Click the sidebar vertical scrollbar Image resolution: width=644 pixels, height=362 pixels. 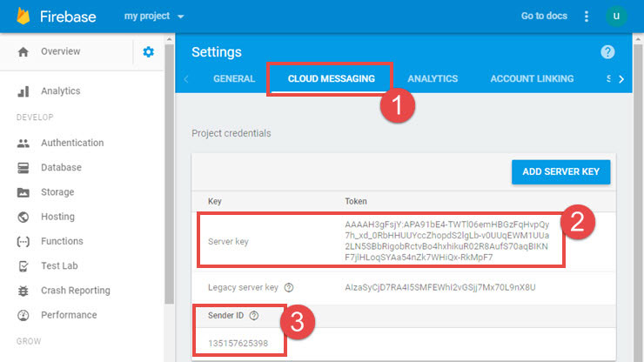(x=169, y=174)
